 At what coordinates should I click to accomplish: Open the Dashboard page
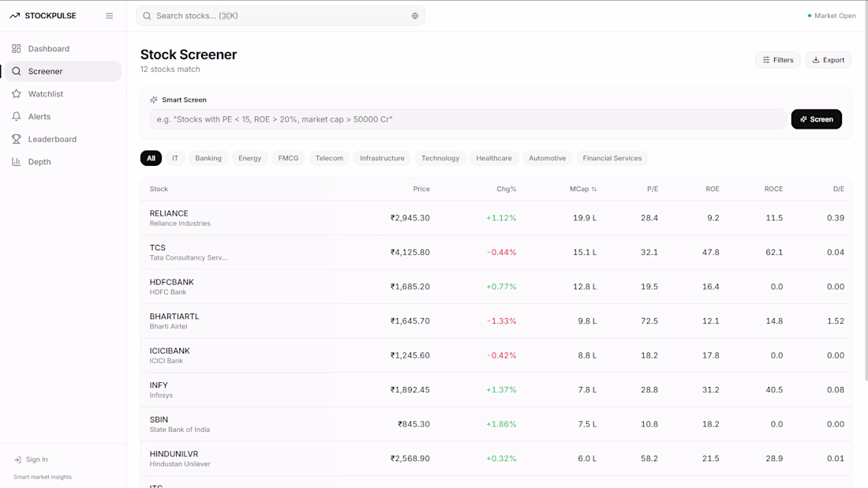coord(63,49)
